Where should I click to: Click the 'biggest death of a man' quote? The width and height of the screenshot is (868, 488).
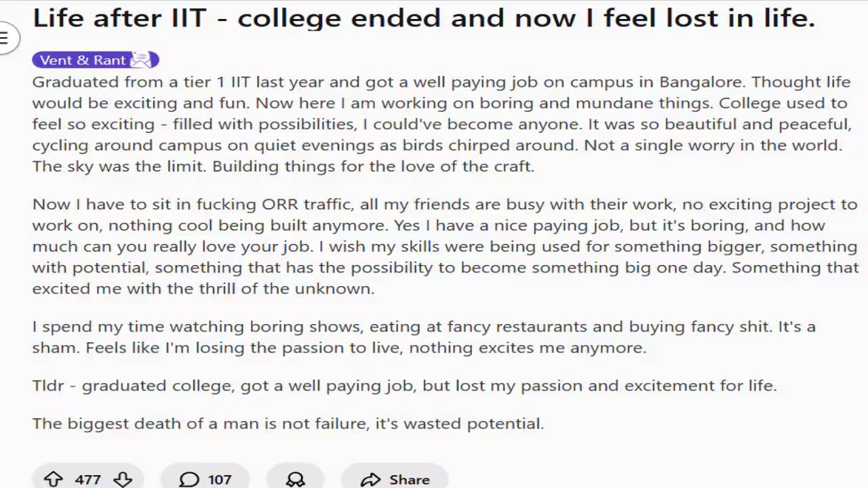(288, 424)
